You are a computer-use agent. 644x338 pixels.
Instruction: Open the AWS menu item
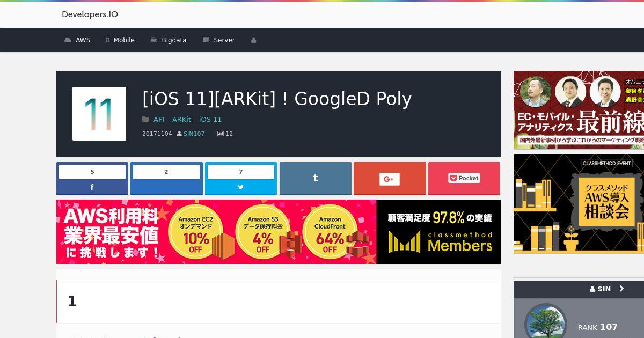[x=77, y=40]
